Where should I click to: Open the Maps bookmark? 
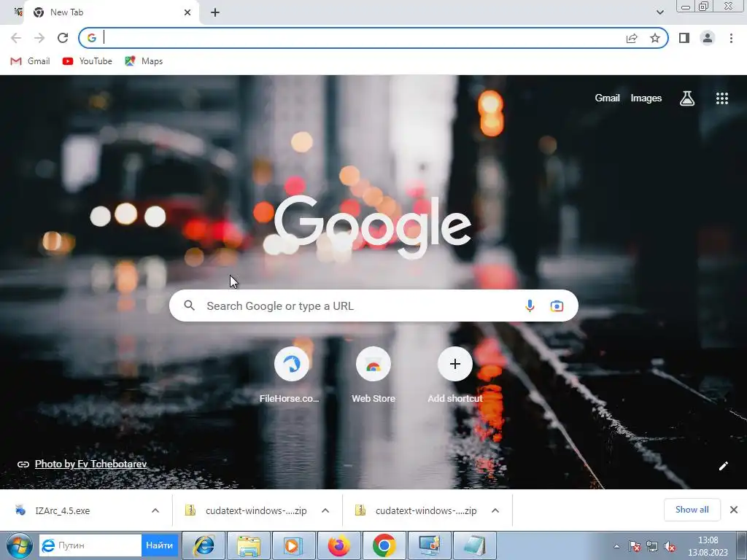point(144,61)
